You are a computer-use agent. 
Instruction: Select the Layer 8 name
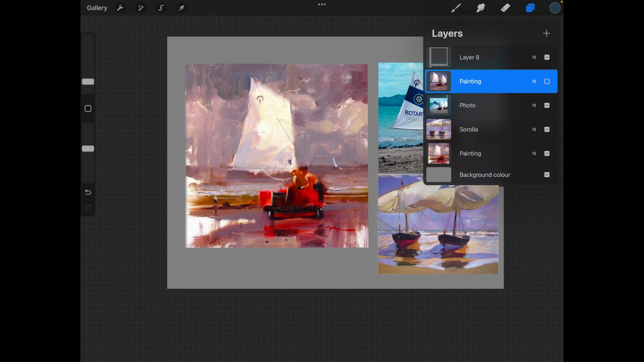469,57
